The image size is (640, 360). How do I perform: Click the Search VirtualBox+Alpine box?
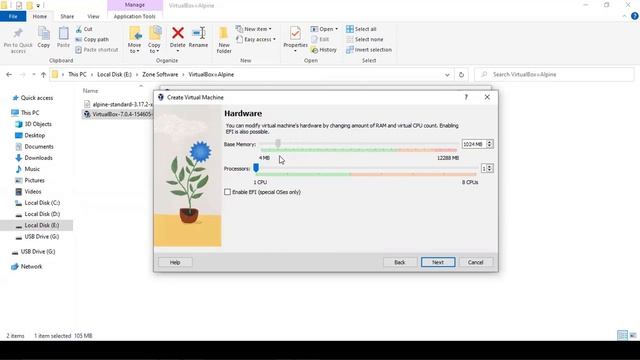click(554, 75)
